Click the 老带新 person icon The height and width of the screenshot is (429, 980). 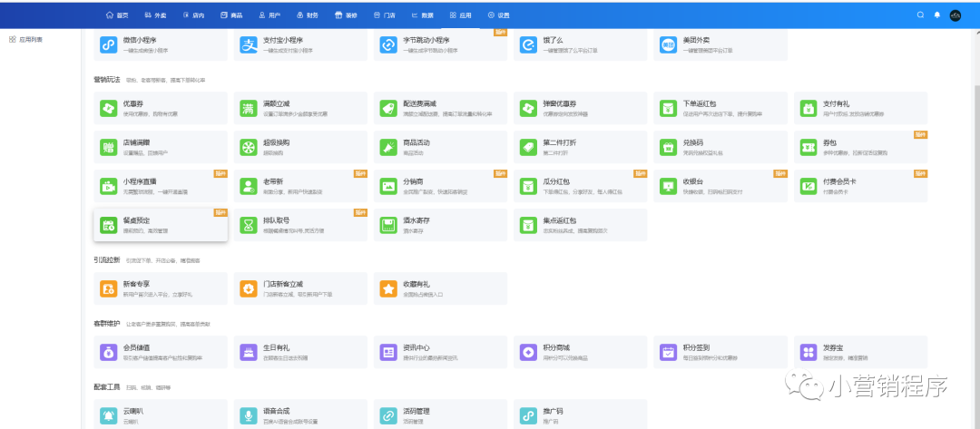coord(249,186)
